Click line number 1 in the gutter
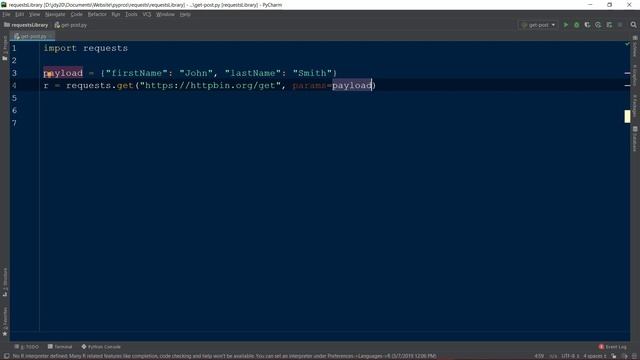Viewport: 640px width, 360px height. (x=14, y=48)
